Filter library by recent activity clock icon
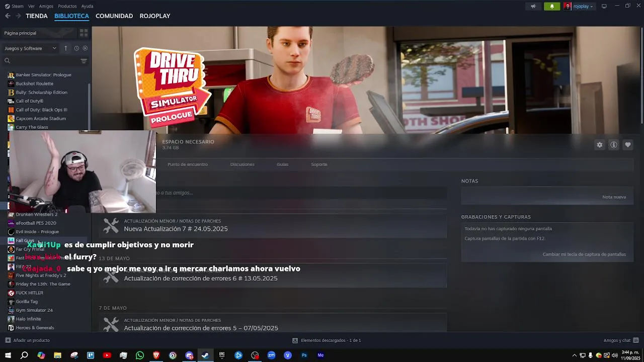Image resolution: width=644 pixels, height=362 pixels. pos(76,48)
